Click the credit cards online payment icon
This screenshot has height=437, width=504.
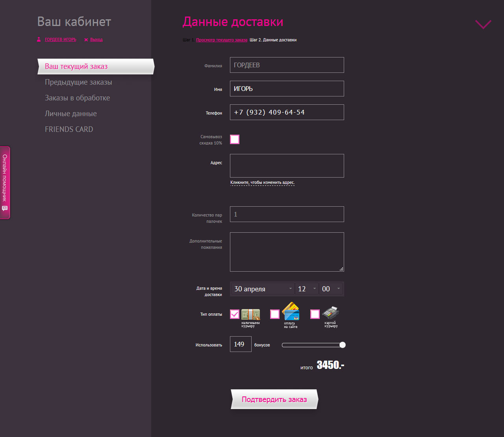tap(291, 311)
